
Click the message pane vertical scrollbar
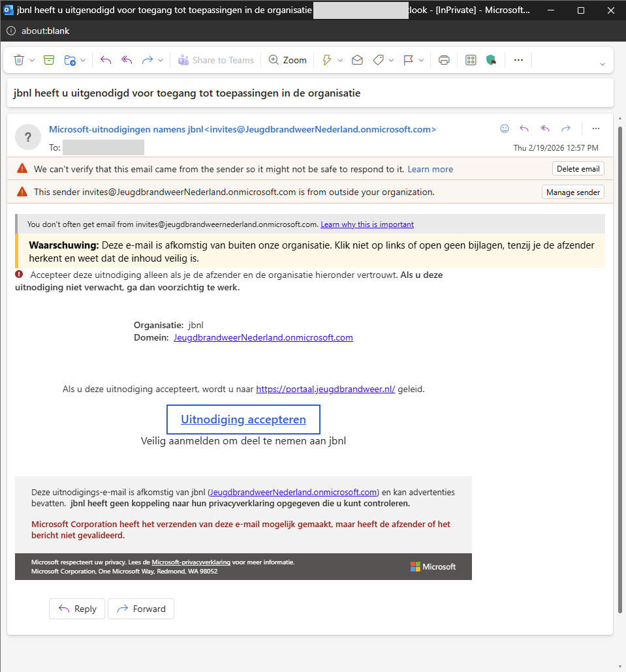[619, 369]
